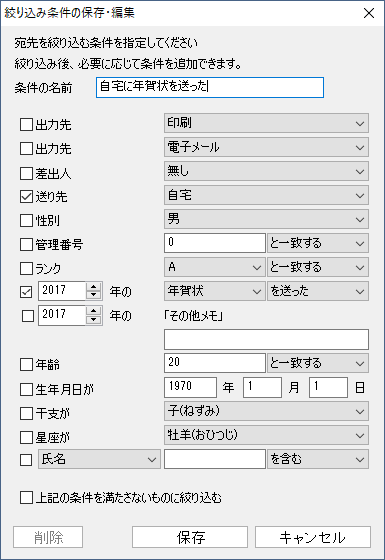Open the を送った dropdown
This screenshot has height=560, width=385.
coord(318,291)
